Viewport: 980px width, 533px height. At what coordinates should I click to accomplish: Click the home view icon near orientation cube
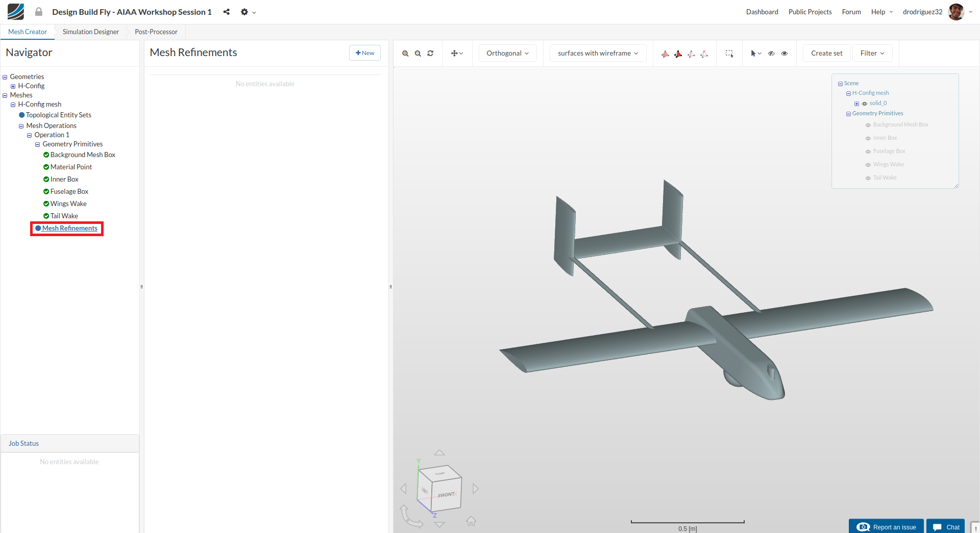click(x=471, y=521)
